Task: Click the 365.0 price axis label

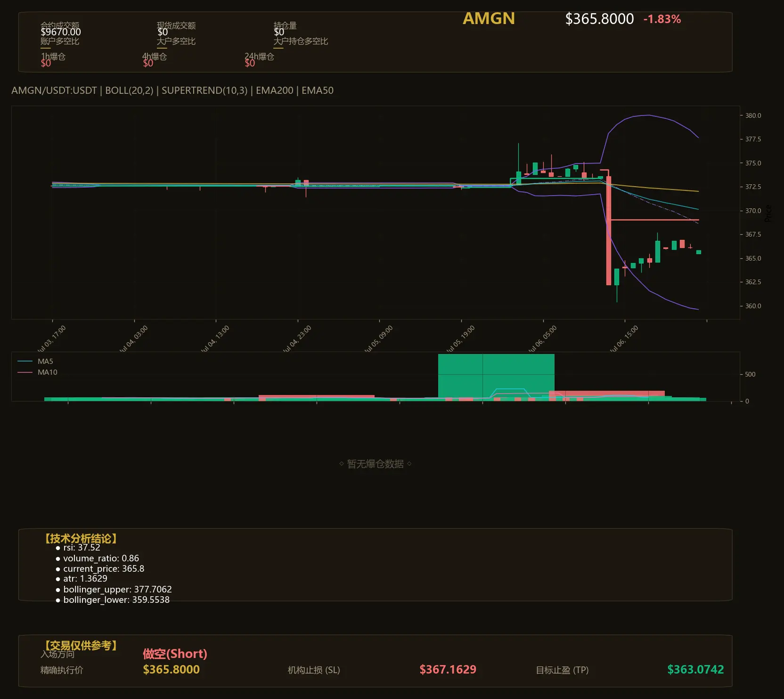Action: (x=753, y=258)
